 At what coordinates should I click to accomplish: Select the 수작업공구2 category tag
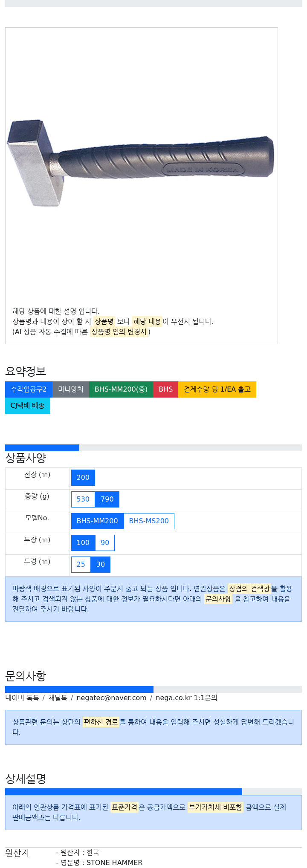pyautogui.click(x=29, y=389)
